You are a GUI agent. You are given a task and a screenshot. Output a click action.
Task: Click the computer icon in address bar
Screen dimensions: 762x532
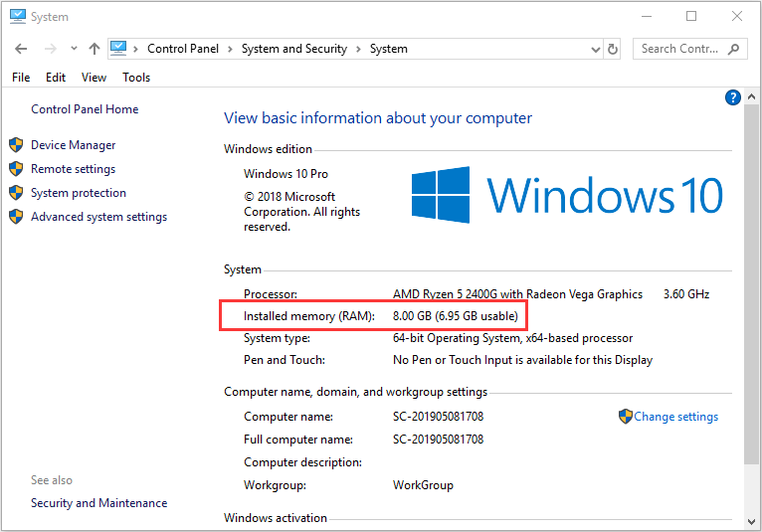pos(118,48)
